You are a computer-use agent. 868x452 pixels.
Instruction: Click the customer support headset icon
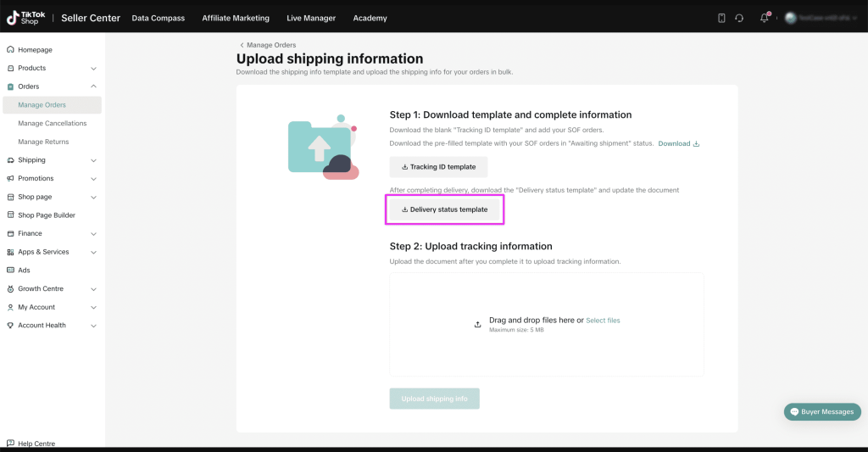(x=739, y=18)
